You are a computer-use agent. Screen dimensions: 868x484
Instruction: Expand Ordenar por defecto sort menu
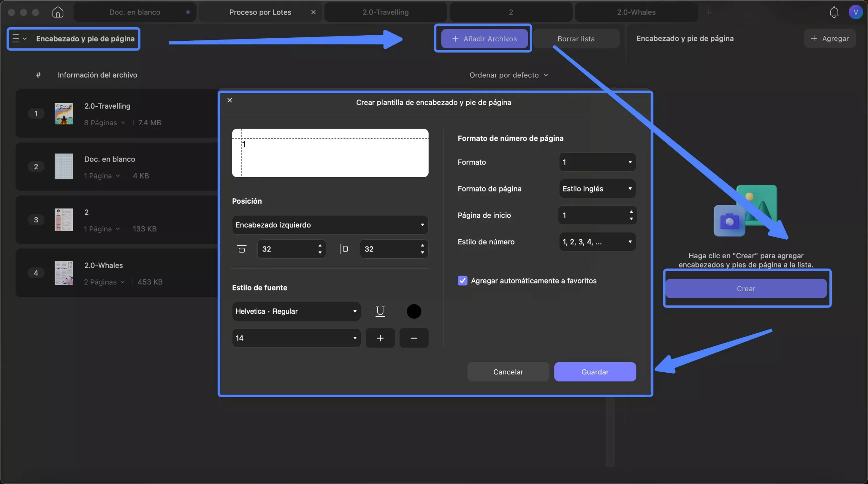508,75
